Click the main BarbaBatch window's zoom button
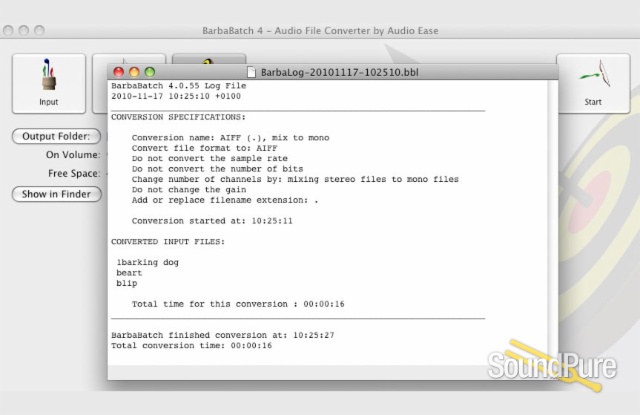Image resolution: width=640 pixels, height=415 pixels. pos(40,31)
